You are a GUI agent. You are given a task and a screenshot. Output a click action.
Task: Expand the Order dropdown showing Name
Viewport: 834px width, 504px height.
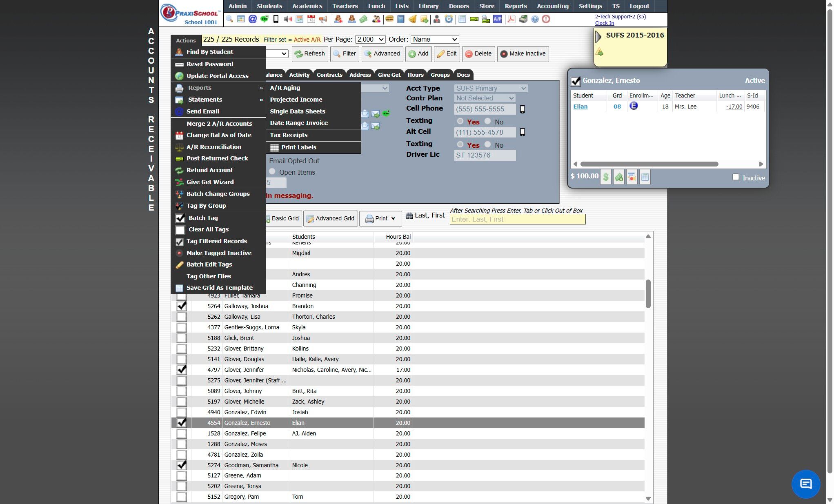[x=435, y=40]
